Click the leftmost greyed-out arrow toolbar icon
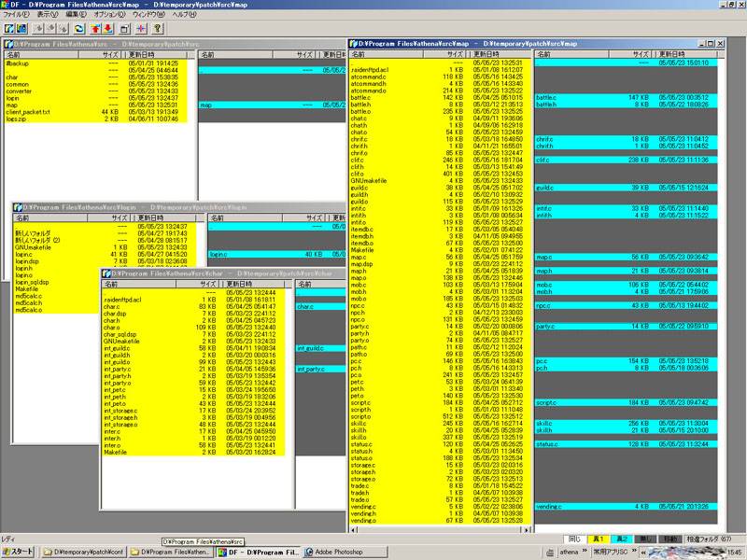This screenshot has height=560, width=747. [x=38, y=29]
